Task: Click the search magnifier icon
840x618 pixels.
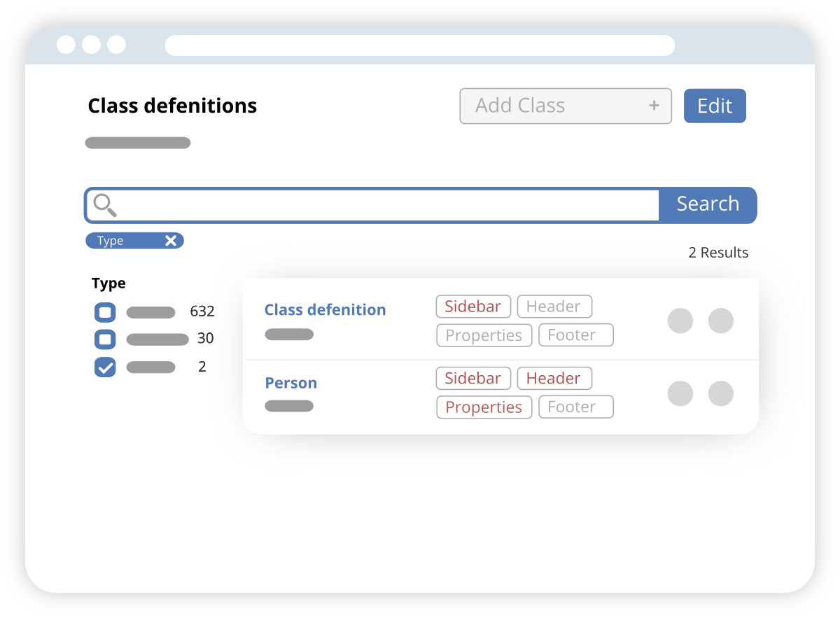Action: point(105,205)
